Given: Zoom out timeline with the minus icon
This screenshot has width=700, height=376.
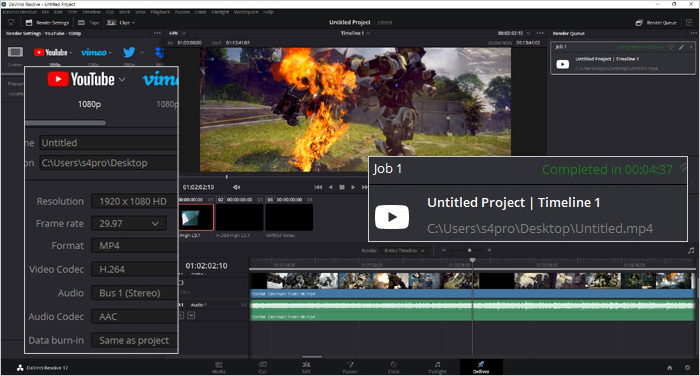Looking at the screenshot, I should [x=443, y=251].
